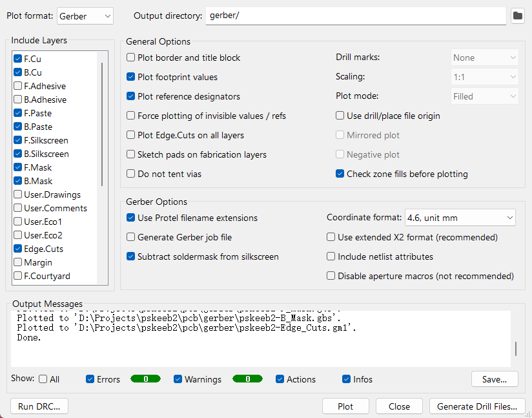532x418 pixels.
Task: Enable the F.Adhesive layer
Action: (18, 86)
